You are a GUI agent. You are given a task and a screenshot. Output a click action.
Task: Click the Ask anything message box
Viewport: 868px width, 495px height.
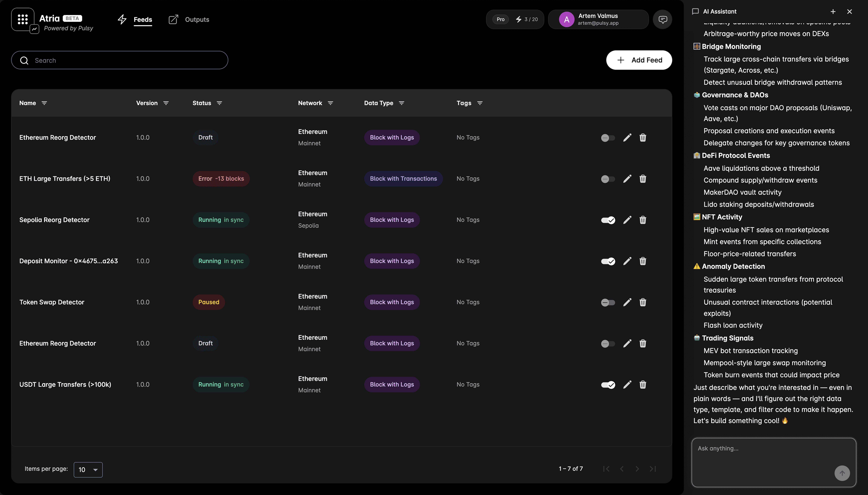point(773,462)
